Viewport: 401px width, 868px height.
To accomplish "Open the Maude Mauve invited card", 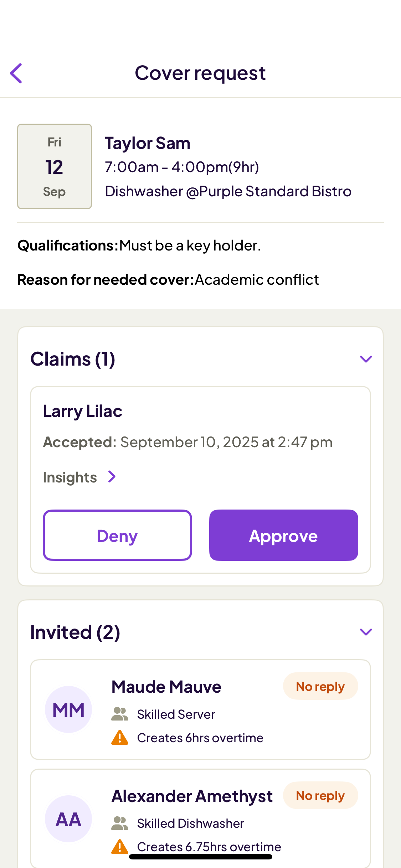I will point(201,709).
